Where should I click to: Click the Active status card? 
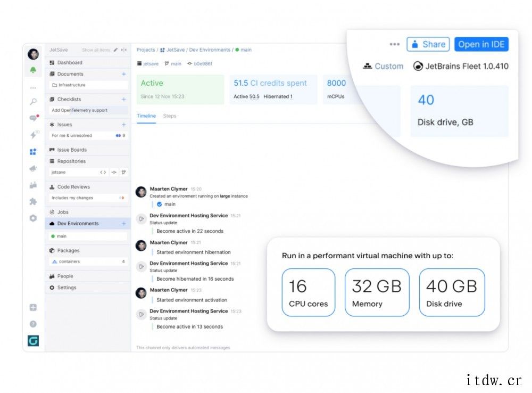tap(180, 89)
